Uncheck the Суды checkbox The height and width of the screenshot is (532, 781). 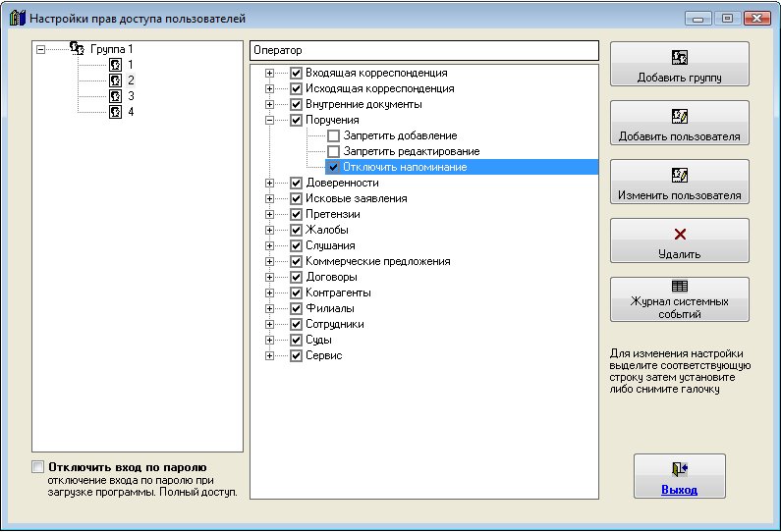click(x=297, y=340)
